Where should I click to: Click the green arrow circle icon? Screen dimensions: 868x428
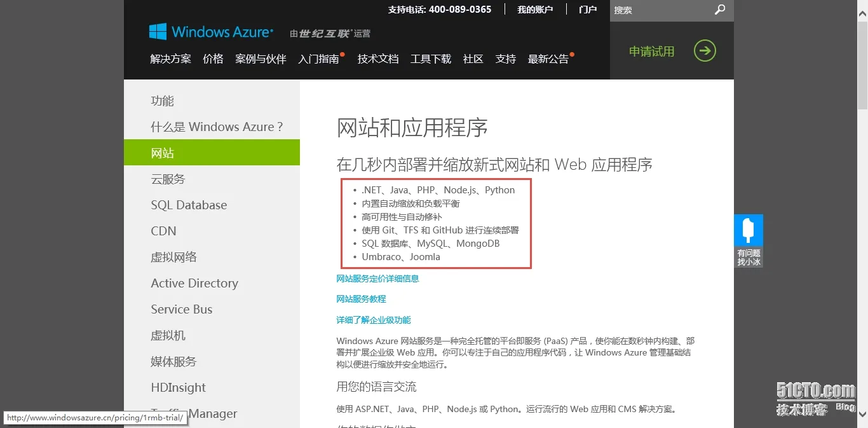[705, 51]
